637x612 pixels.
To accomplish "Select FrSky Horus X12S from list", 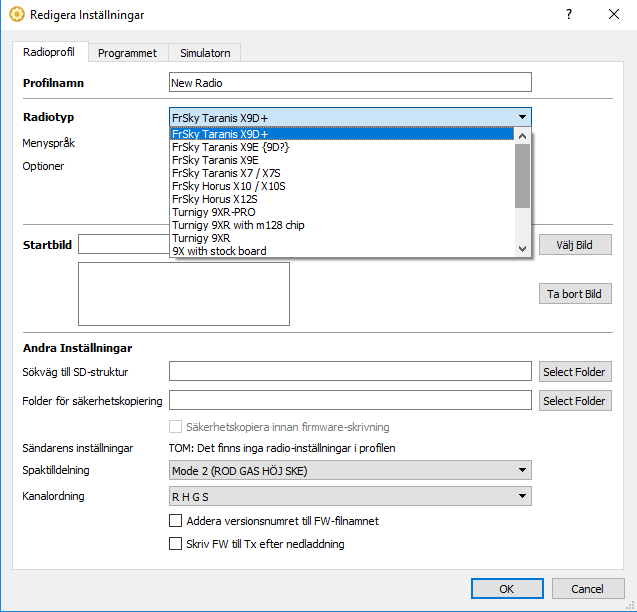I will coord(221,199).
